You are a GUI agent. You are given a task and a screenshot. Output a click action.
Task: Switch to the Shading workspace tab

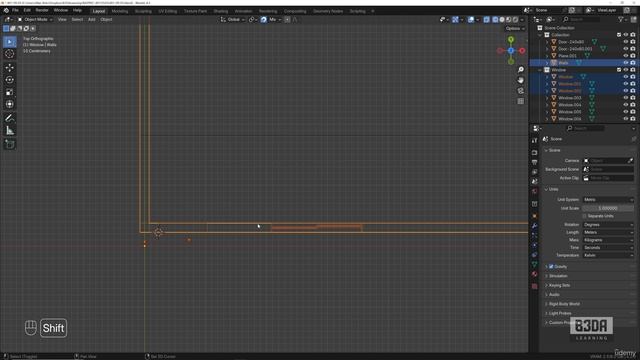coord(221,11)
